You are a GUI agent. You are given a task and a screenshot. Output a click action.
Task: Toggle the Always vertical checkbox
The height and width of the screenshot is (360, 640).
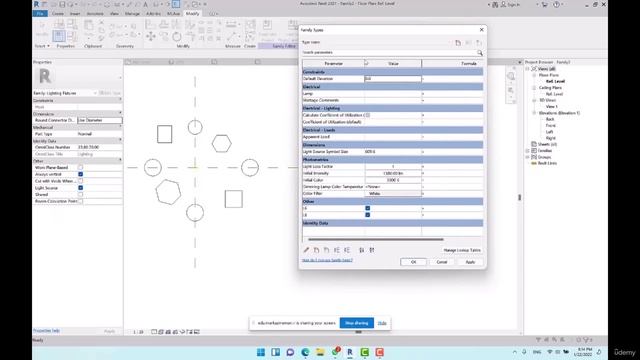click(80, 174)
